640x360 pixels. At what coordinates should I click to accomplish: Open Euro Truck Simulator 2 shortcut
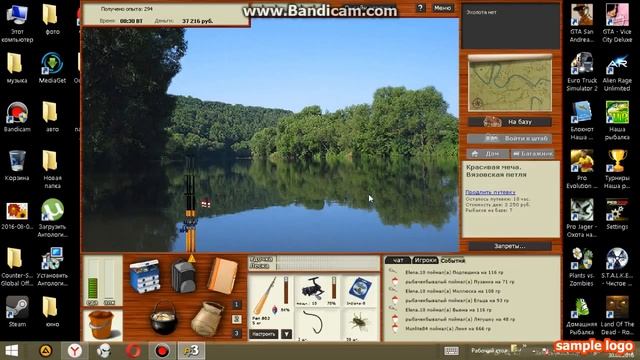(x=582, y=72)
